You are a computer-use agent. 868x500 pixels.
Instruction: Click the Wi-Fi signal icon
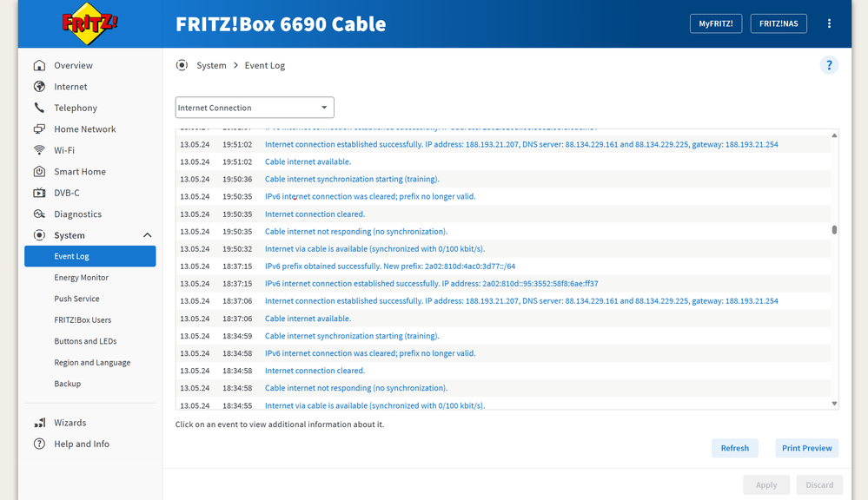(x=39, y=150)
